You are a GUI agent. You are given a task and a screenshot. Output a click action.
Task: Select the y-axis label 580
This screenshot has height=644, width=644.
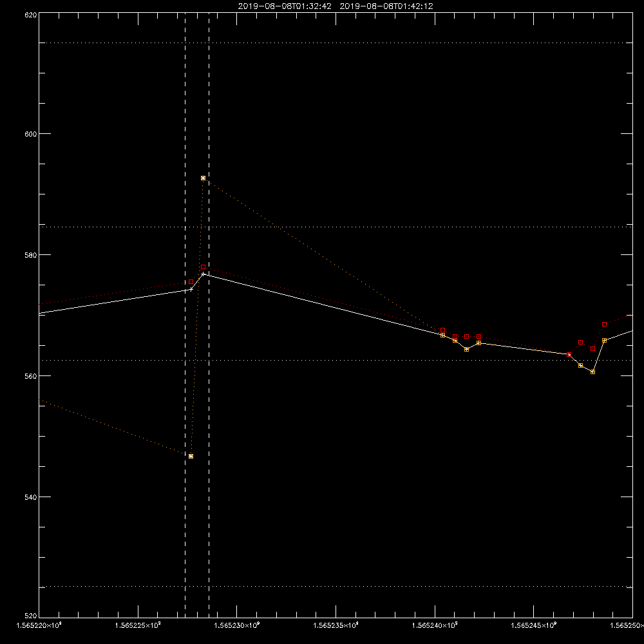tap(32, 254)
